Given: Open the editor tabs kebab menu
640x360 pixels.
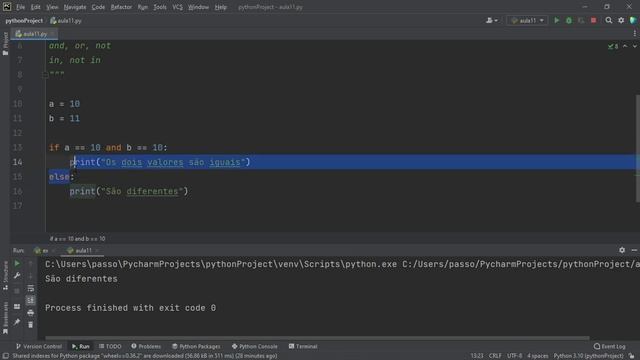Looking at the screenshot, I should tap(634, 33).
